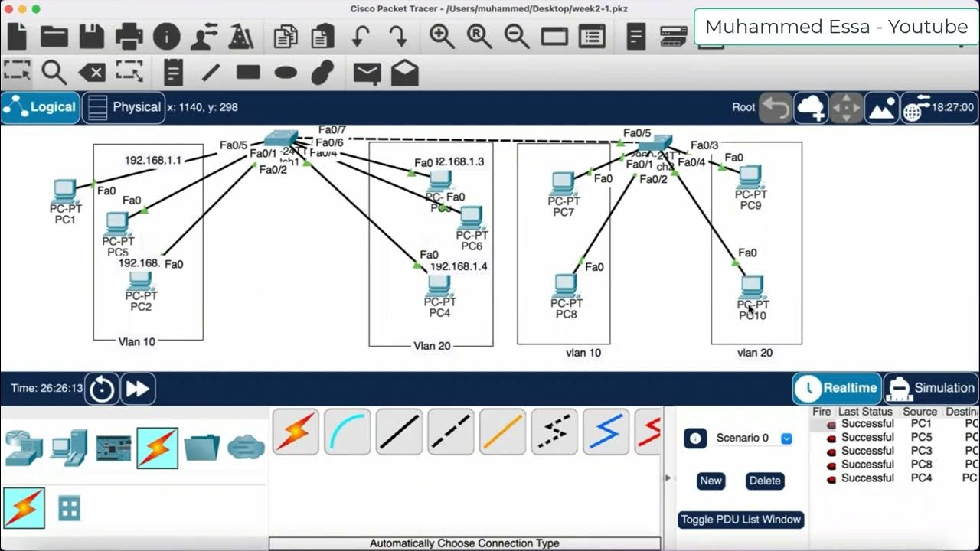Open a file using the folder icon
Viewport: 980px width, 551px height.
pyautogui.click(x=54, y=36)
